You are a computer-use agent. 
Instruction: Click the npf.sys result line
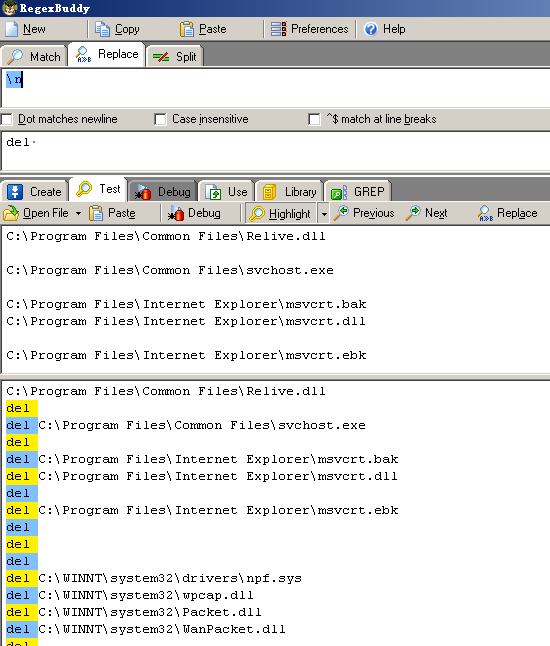click(x=154, y=578)
